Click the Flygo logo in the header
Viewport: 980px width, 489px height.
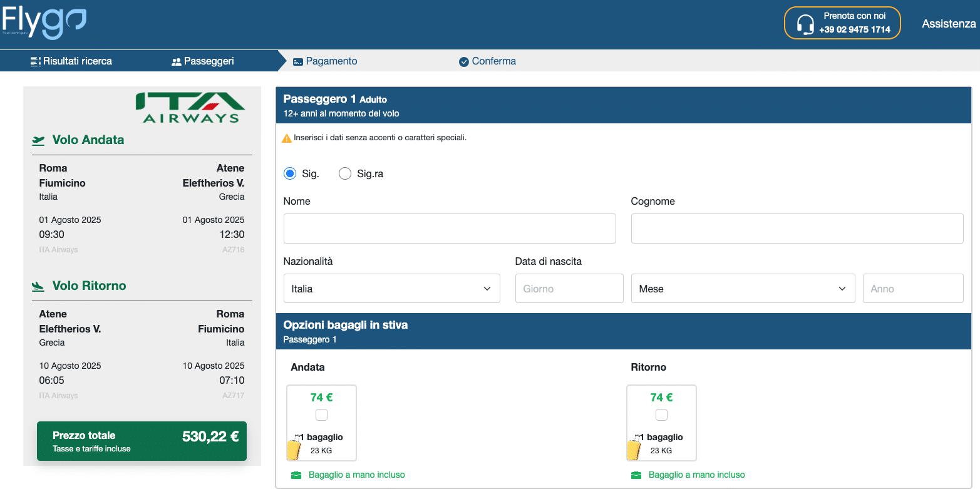click(x=44, y=23)
